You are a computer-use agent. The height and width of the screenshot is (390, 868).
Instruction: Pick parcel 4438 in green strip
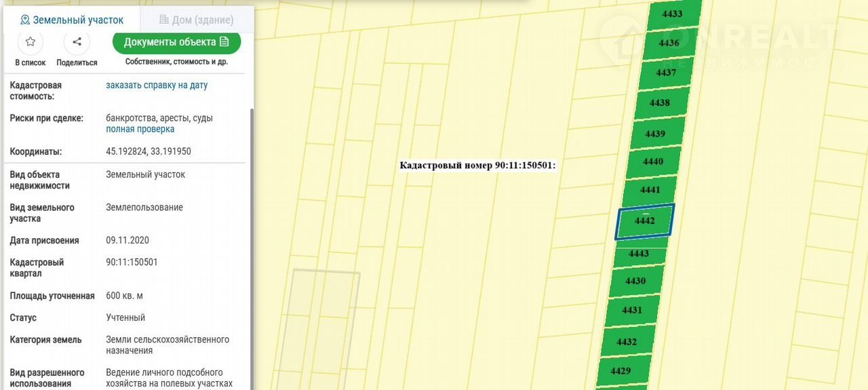(x=659, y=103)
